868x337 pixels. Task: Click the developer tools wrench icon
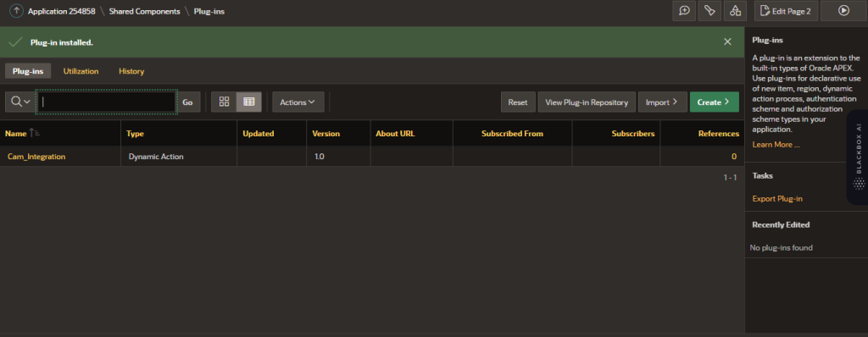coord(709,10)
